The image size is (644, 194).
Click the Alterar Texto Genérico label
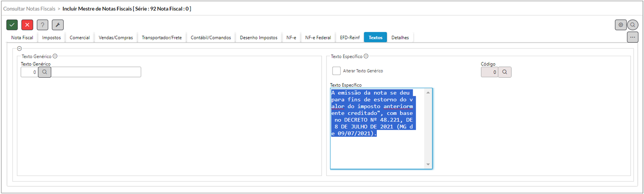pos(363,71)
